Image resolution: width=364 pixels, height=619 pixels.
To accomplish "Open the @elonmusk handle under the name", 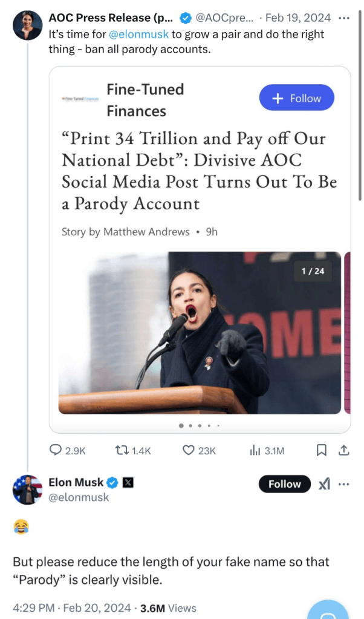I will (x=79, y=497).
